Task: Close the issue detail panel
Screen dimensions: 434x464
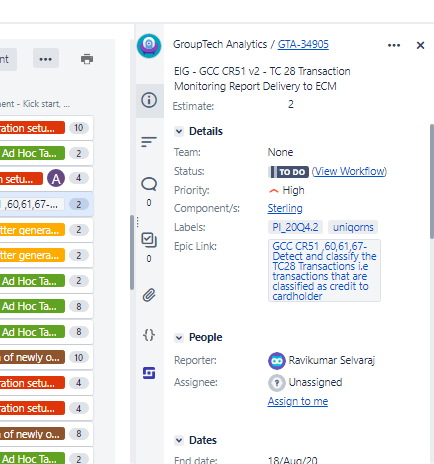Action: tap(420, 45)
